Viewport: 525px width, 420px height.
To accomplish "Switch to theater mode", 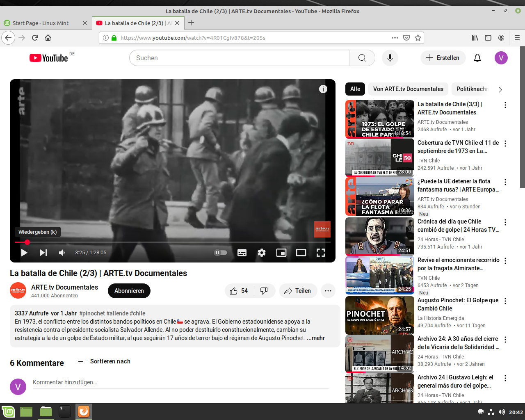I will point(301,253).
